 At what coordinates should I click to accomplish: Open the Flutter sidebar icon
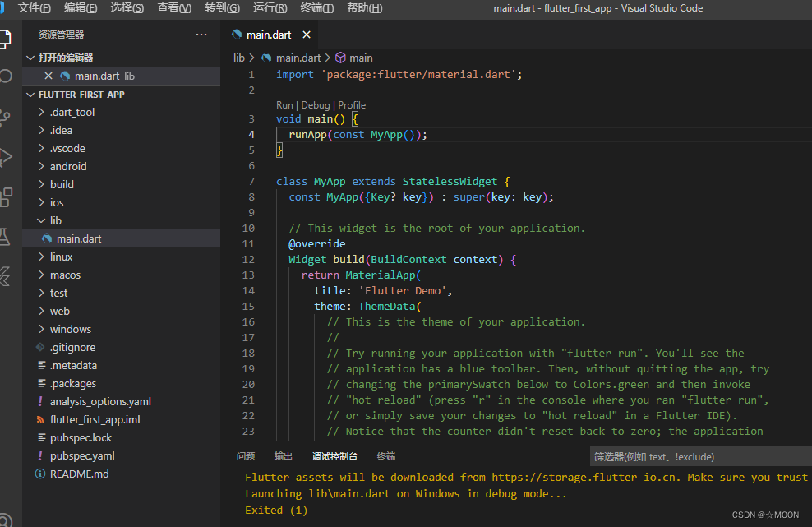[x=5, y=276]
